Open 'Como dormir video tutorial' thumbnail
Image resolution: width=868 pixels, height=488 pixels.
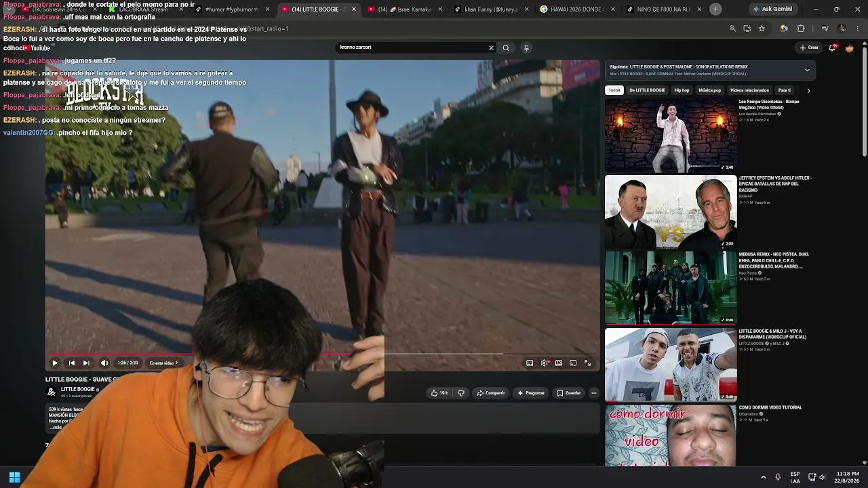(x=671, y=435)
